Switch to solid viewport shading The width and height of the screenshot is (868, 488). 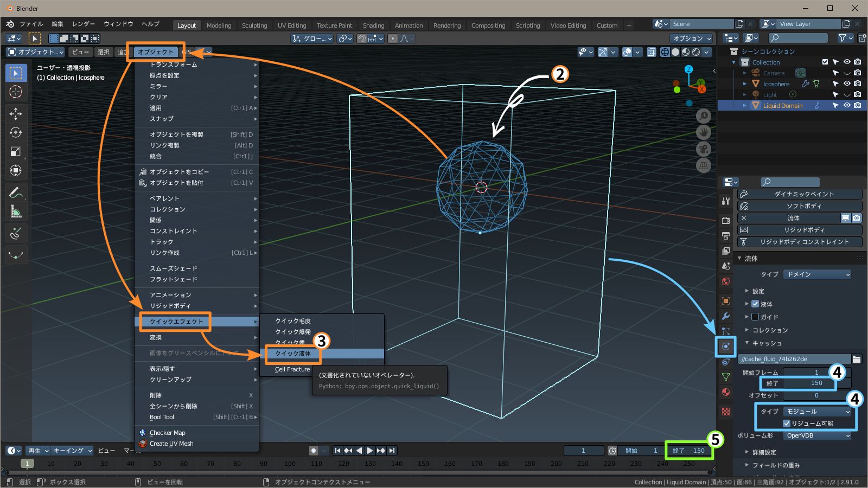pyautogui.click(x=675, y=52)
